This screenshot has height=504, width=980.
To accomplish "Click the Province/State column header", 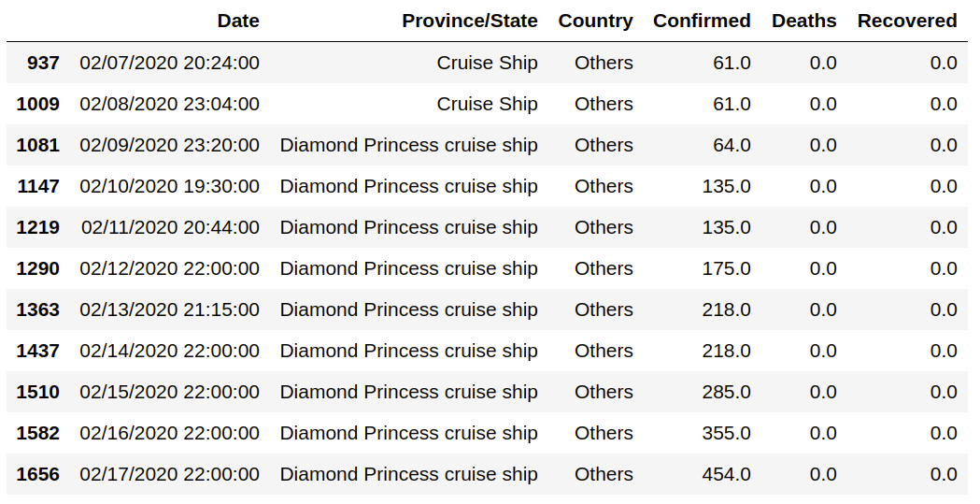I will (x=469, y=21).
